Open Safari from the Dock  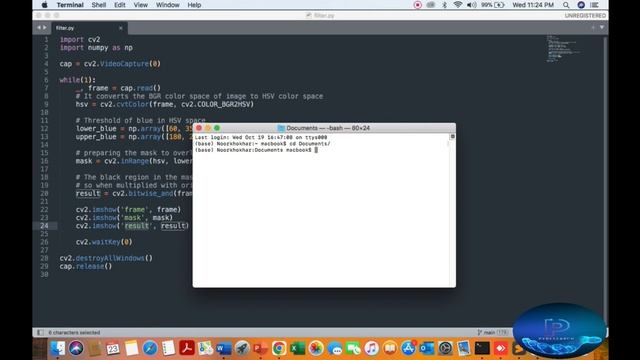[x=150, y=348]
